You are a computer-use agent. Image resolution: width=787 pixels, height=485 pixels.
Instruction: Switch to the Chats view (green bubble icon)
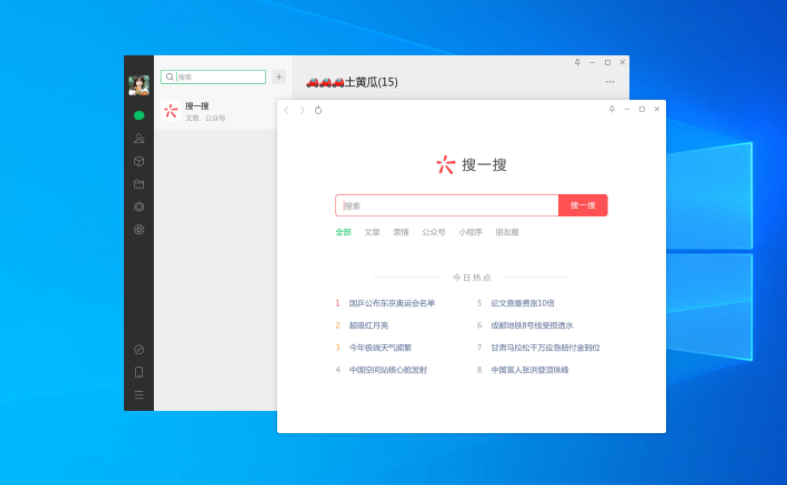[x=139, y=115]
